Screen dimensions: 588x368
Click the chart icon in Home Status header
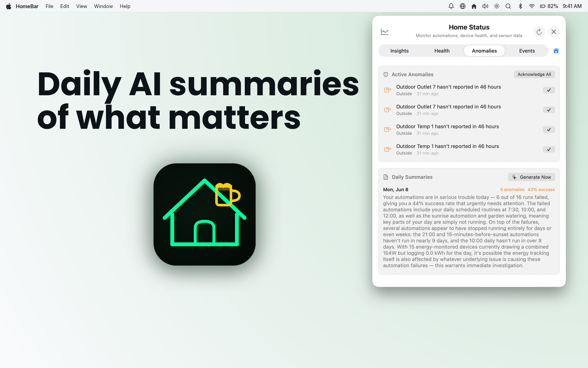point(385,32)
